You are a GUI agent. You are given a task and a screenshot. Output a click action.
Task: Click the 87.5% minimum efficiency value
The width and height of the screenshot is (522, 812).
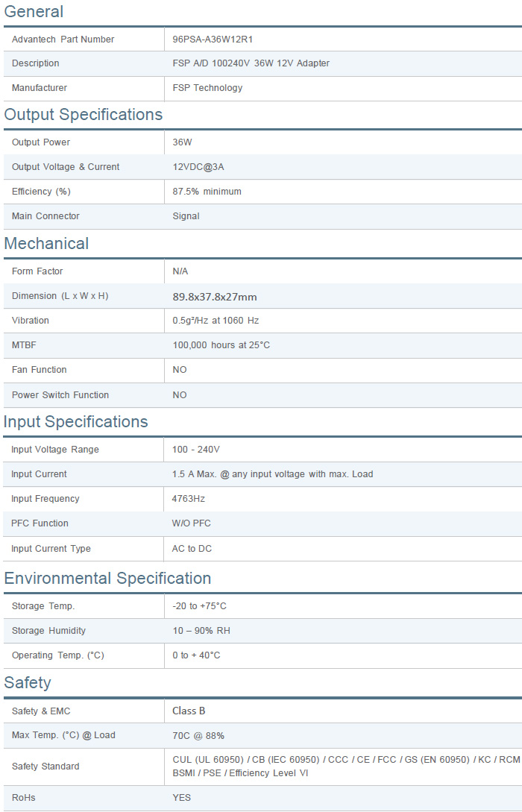pyautogui.click(x=207, y=192)
